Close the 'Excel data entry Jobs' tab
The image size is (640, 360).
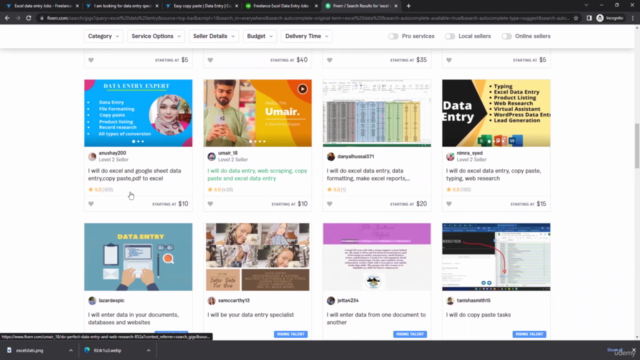point(77,6)
